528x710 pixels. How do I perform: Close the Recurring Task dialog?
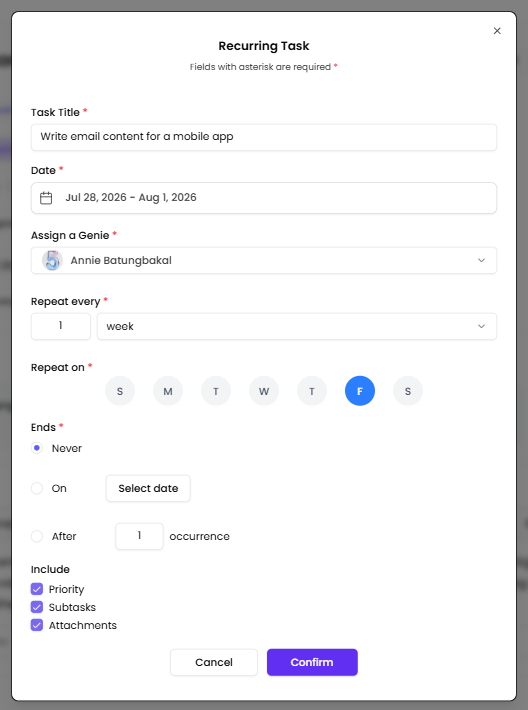(x=497, y=31)
